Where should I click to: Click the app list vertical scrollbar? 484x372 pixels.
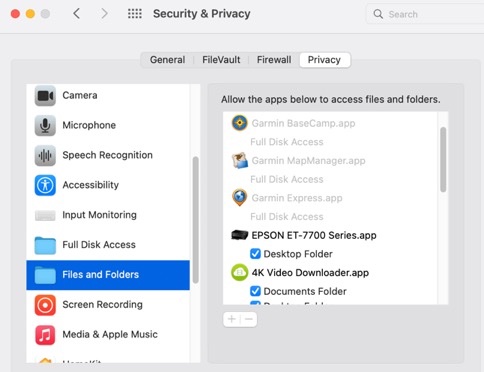click(x=443, y=160)
